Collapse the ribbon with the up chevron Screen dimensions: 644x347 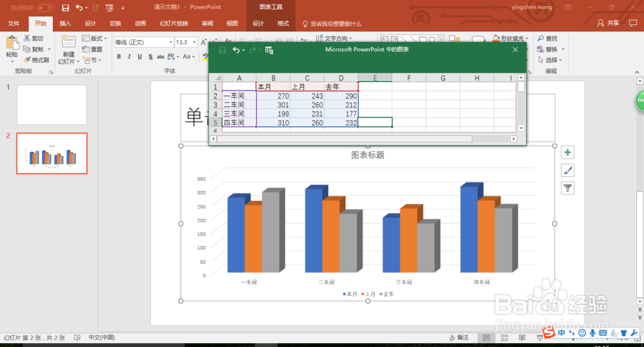[x=637, y=72]
